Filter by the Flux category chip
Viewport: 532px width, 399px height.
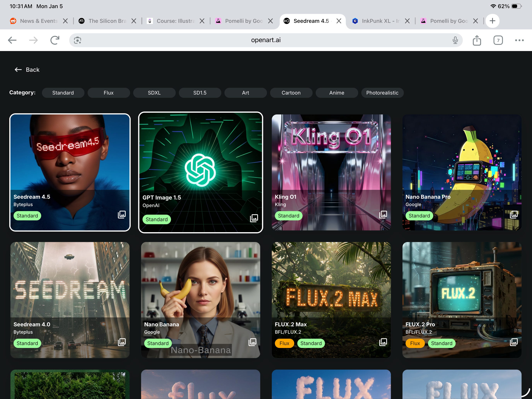coord(108,93)
